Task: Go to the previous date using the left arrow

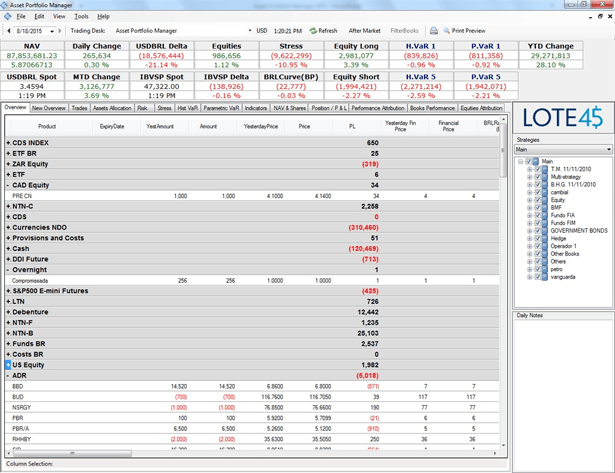Action: 8,31
